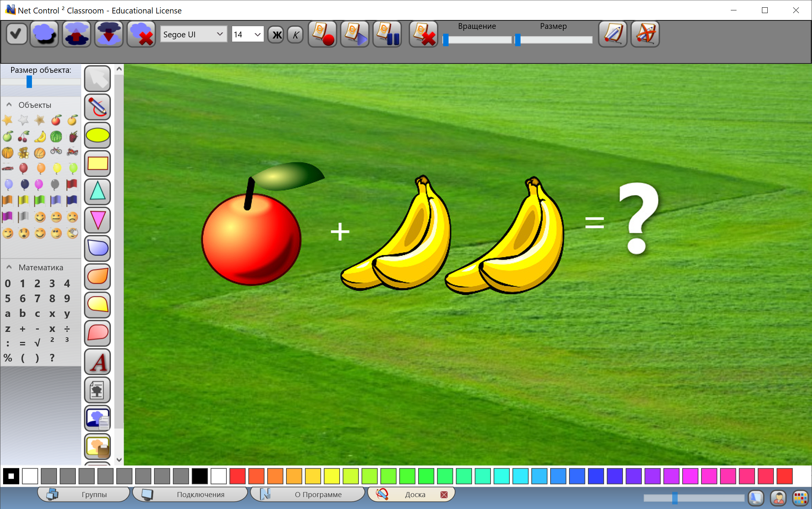Click the start recording icon with red dot
This screenshot has height=509, width=812.
(x=323, y=34)
